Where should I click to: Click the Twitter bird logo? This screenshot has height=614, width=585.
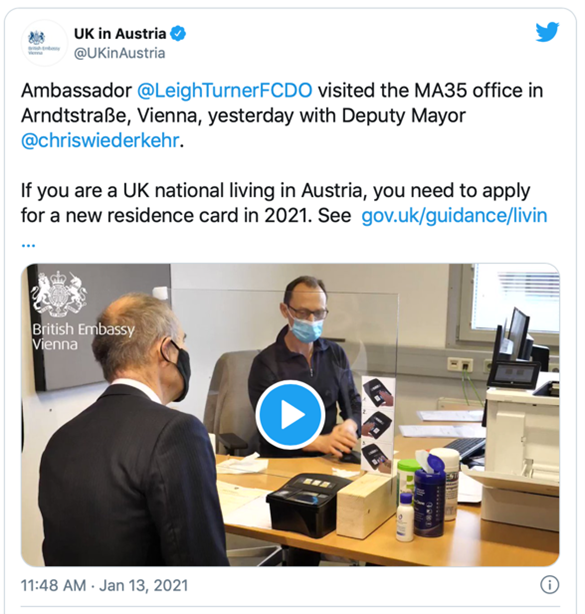click(x=547, y=32)
